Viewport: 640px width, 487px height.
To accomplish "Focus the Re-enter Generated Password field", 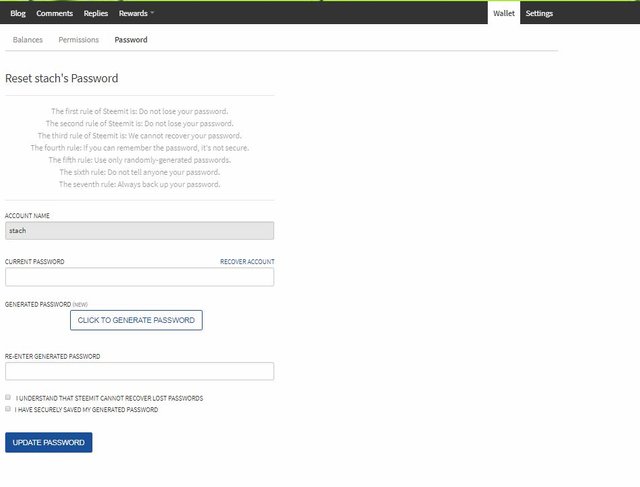I will pos(140,371).
